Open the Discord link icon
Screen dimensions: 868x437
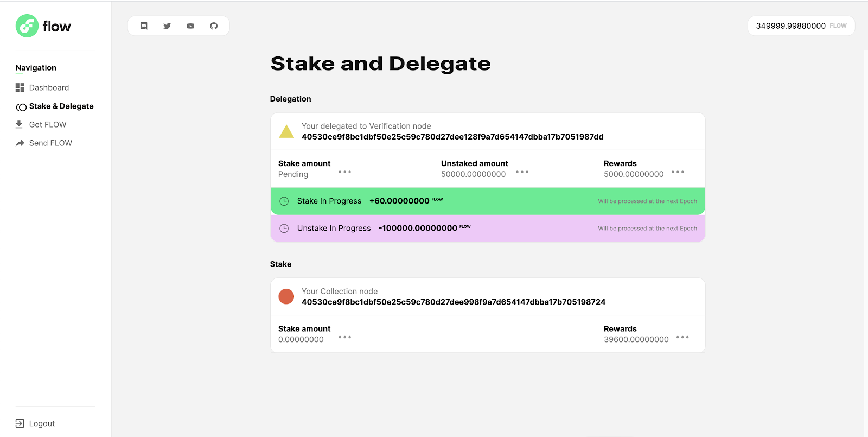(144, 26)
